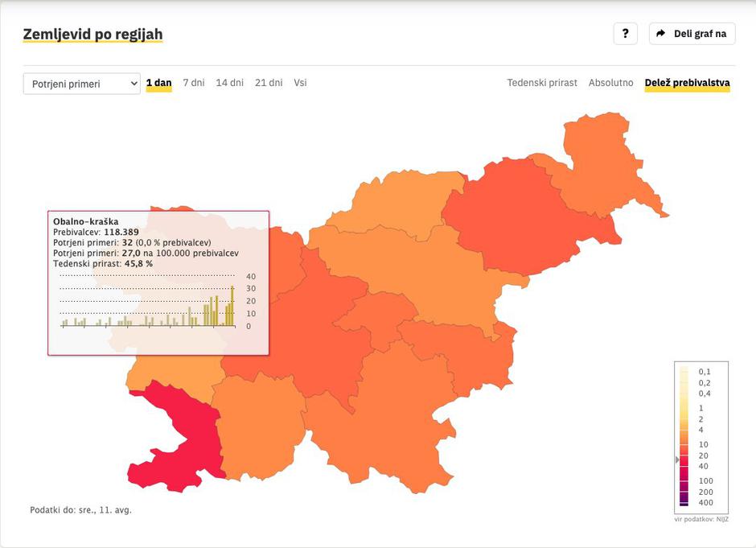Viewport: 756px width, 548px height.
Task: Click the Tedenski prirast: 45,8 % line
Action: click(x=103, y=264)
